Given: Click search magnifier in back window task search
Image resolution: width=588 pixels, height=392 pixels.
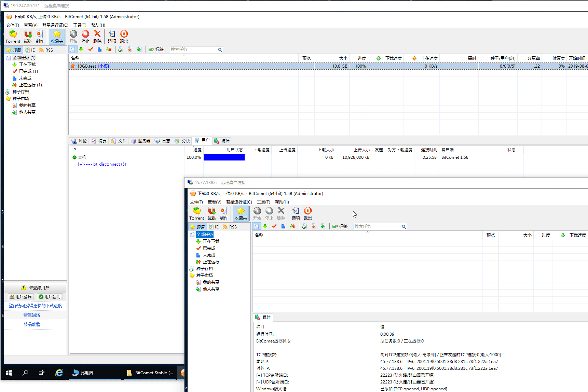Looking at the screenshot, I should pos(220,50).
